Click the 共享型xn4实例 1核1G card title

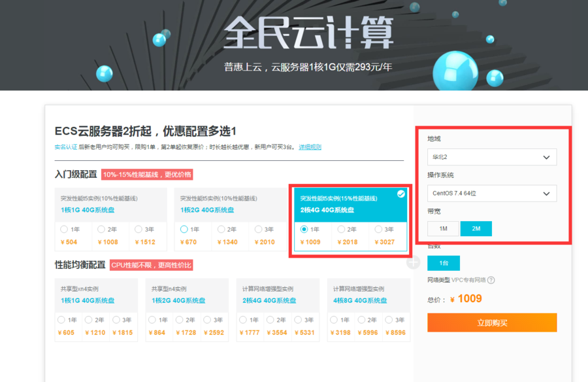coord(88,300)
